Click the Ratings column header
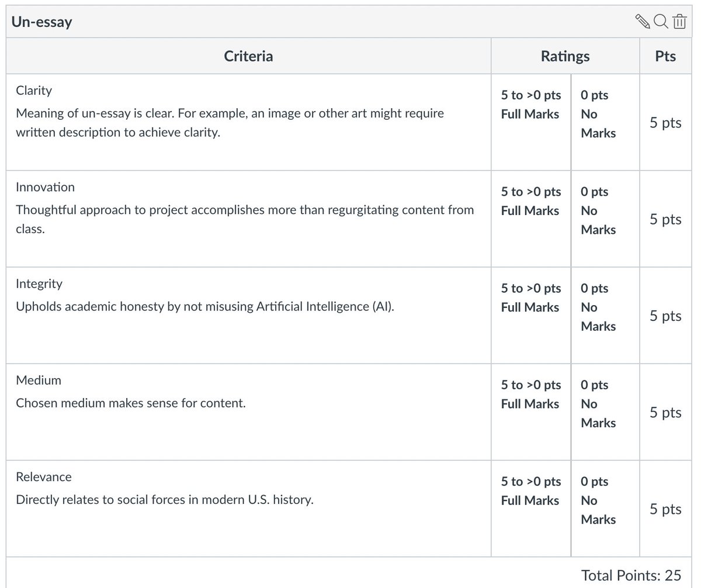 point(565,56)
